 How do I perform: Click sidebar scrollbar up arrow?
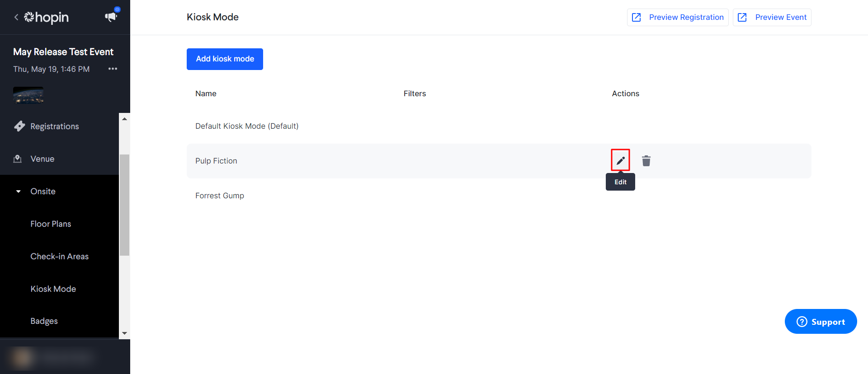124,119
